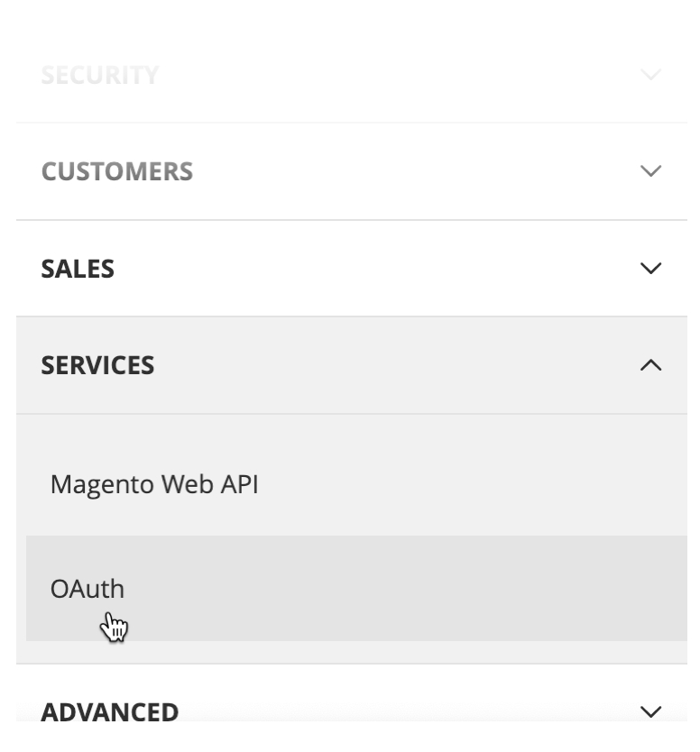This screenshot has width=700, height=752.
Task: Expand the ADVANCED section heading
Action: (109, 711)
